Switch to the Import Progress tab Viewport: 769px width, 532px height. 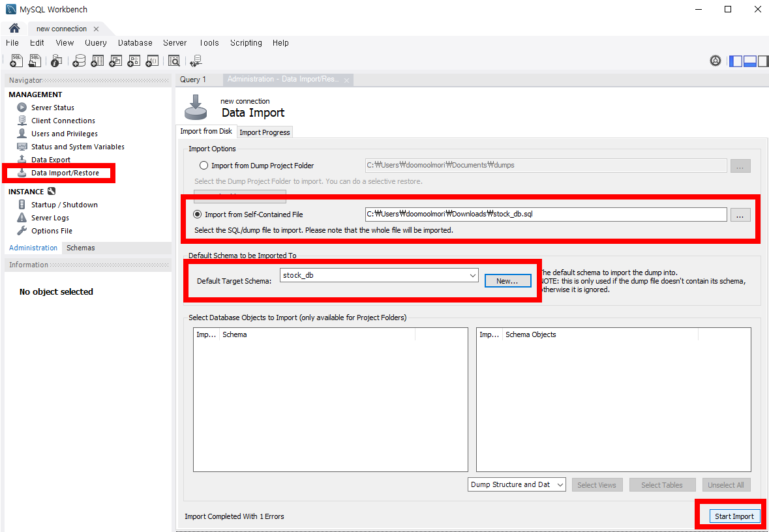[x=265, y=132]
